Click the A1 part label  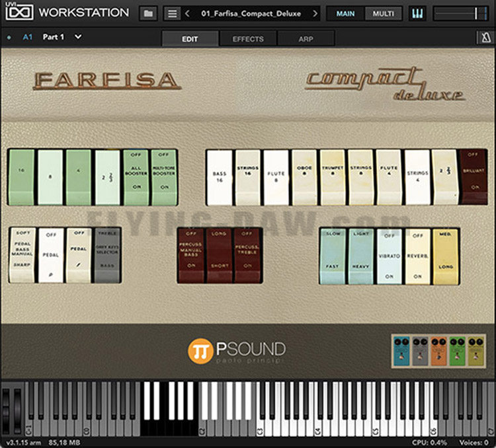[28, 37]
